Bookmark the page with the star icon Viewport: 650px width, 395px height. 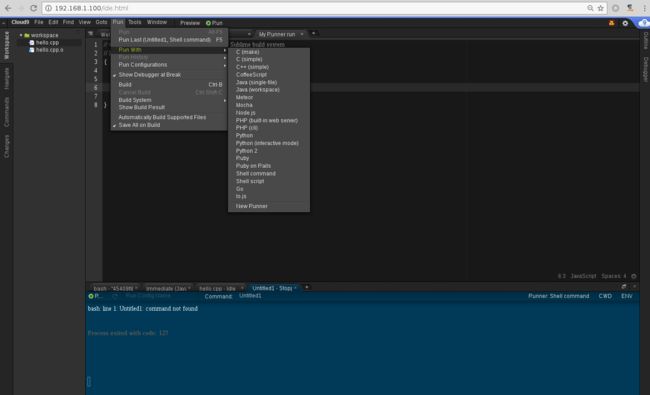[x=600, y=8]
